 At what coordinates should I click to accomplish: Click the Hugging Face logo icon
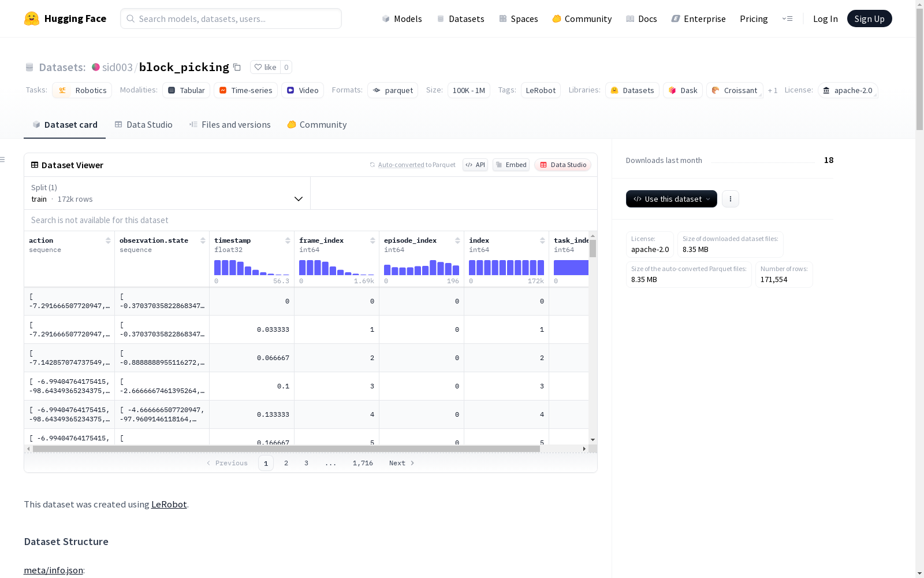pyautogui.click(x=32, y=18)
